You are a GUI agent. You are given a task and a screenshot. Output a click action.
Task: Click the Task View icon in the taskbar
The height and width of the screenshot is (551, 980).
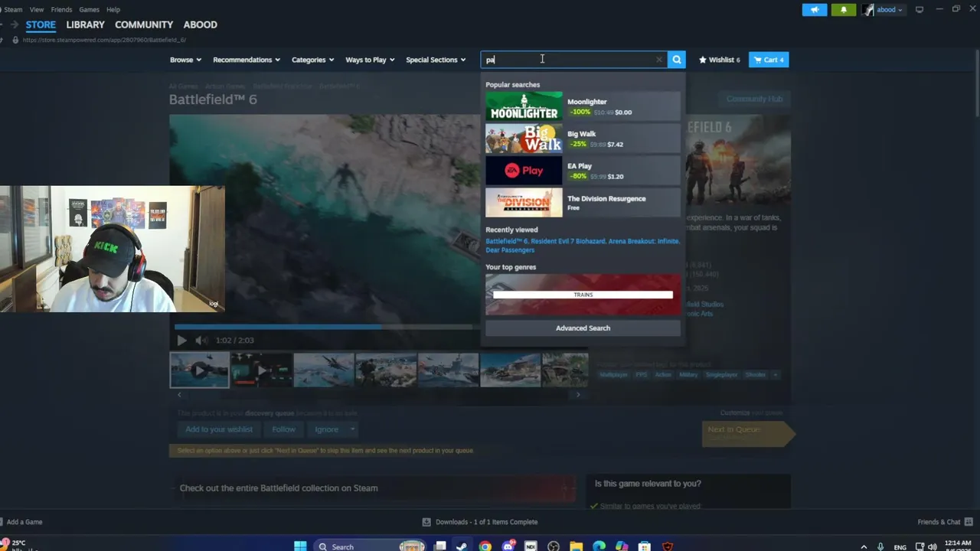[440, 546]
